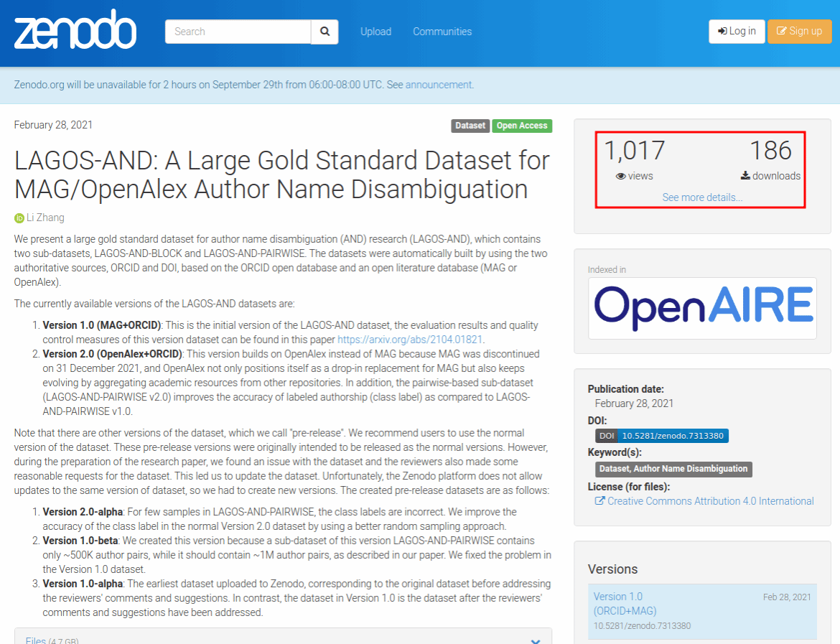Image resolution: width=840 pixels, height=644 pixels.
Task: Click the Zenodo logo
Action: tap(75, 32)
